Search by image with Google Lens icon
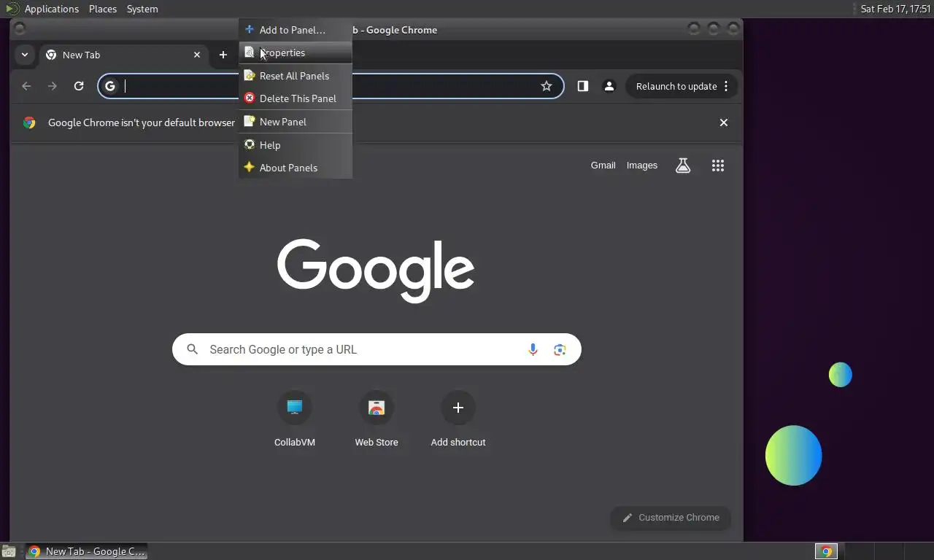Screen dimensions: 934x560 [560, 349]
